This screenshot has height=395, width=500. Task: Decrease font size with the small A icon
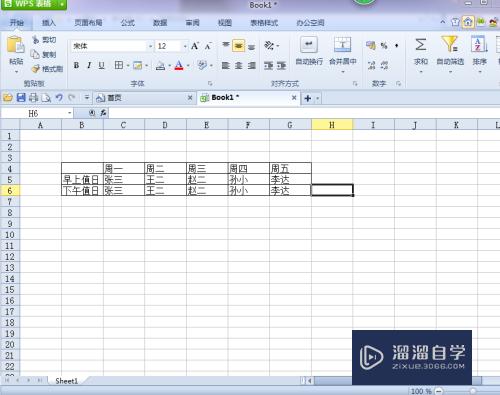pos(208,46)
